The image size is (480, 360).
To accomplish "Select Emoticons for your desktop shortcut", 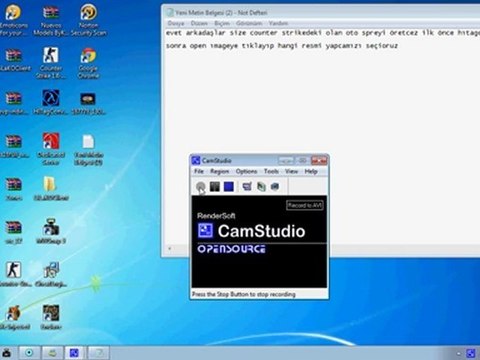I will click(13, 20).
